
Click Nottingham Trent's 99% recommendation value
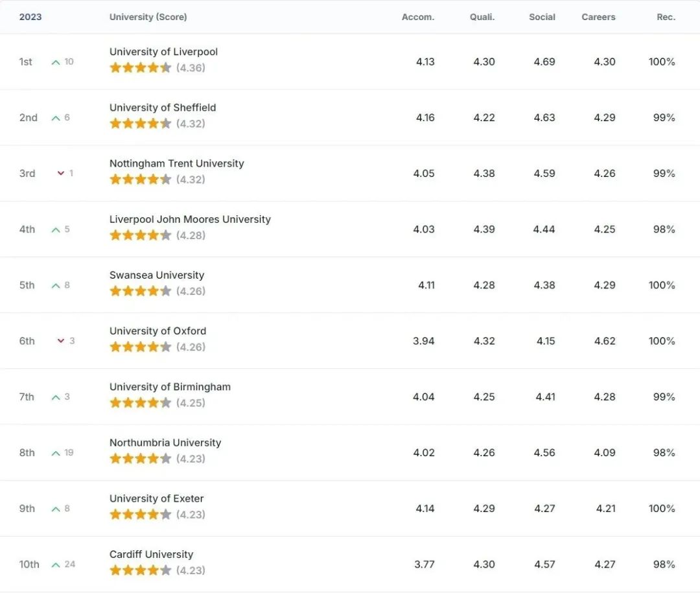pos(664,173)
